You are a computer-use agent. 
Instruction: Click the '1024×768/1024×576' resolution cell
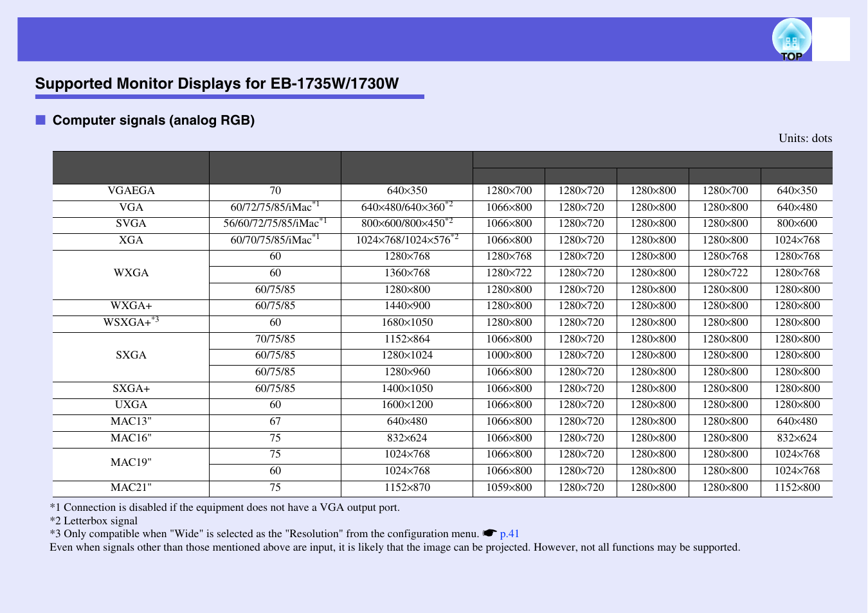pyautogui.click(x=407, y=240)
